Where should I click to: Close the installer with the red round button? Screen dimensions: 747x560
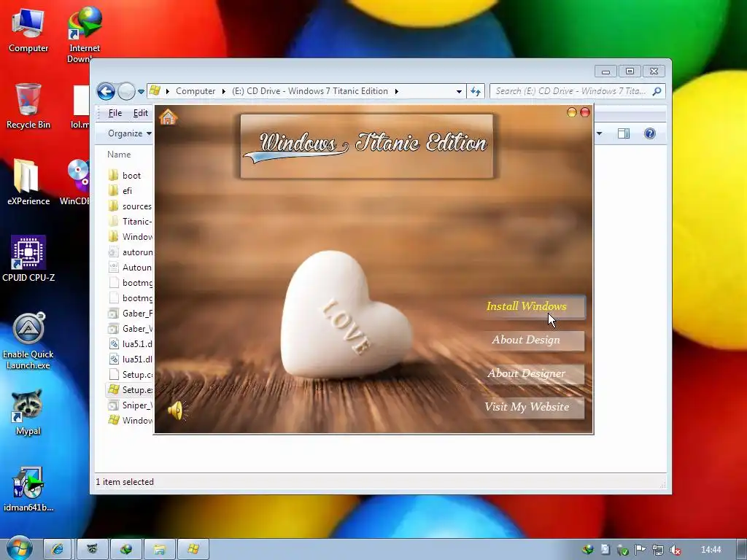coord(585,112)
